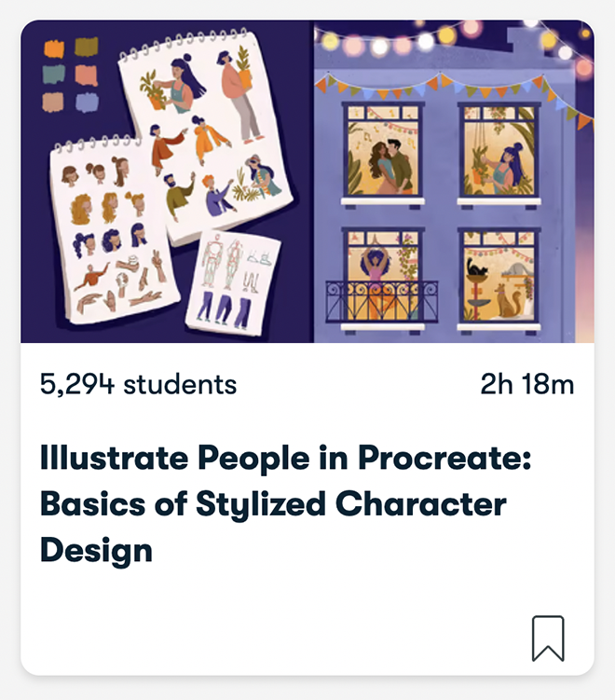Bookmark the Illustrate People in Procreate class

[548, 638]
